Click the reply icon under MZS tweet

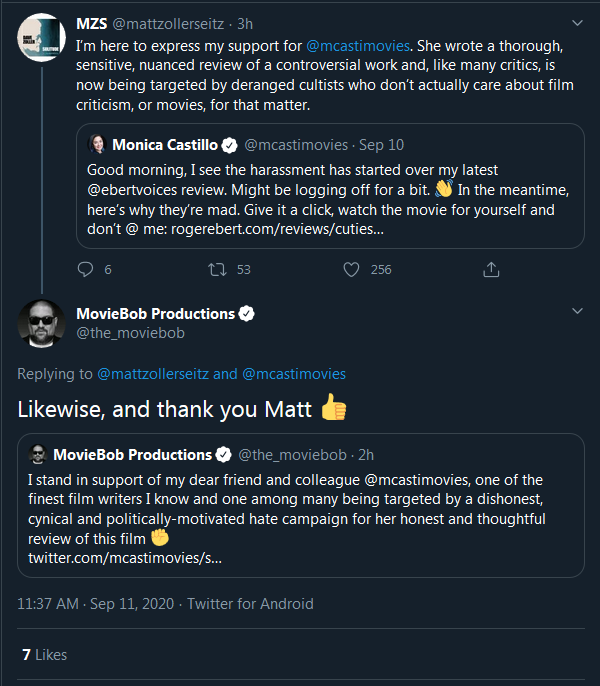(85, 269)
